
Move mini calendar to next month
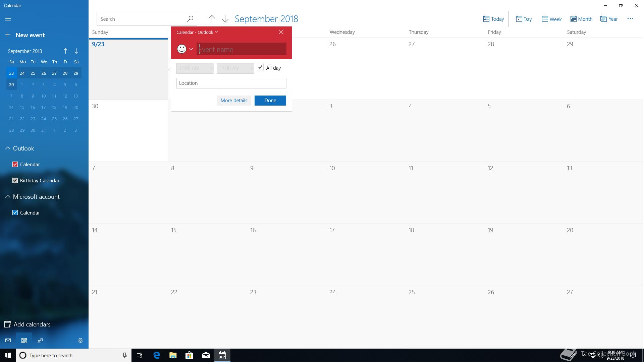76,51
